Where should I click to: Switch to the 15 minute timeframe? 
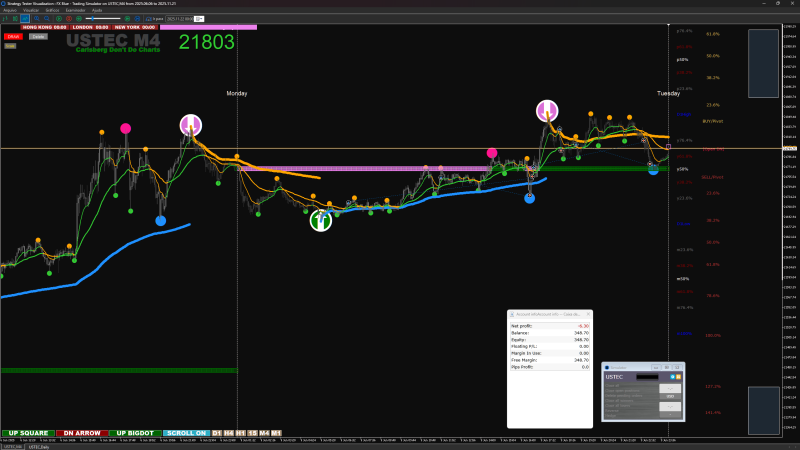[253, 433]
